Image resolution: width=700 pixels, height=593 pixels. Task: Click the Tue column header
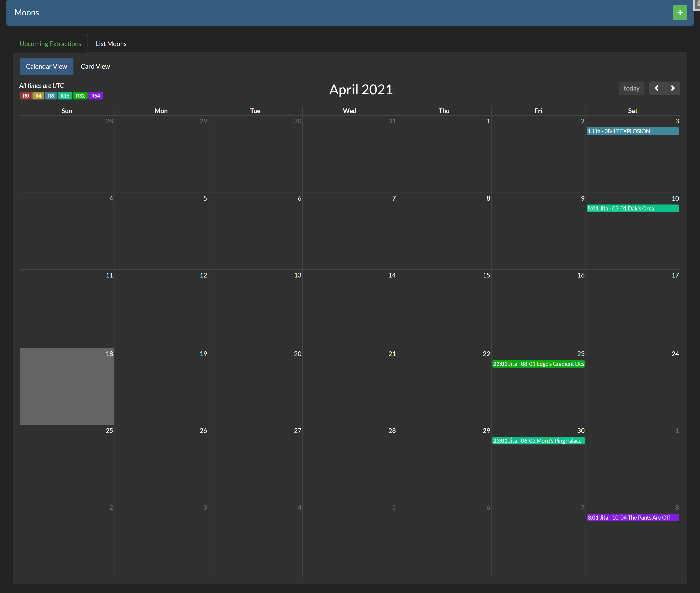(255, 111)
